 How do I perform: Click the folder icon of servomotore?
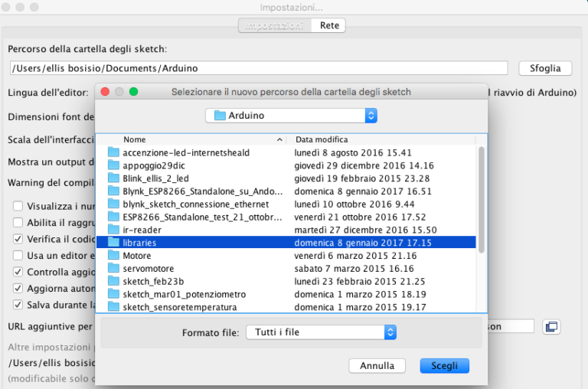(x=113, y=269)
